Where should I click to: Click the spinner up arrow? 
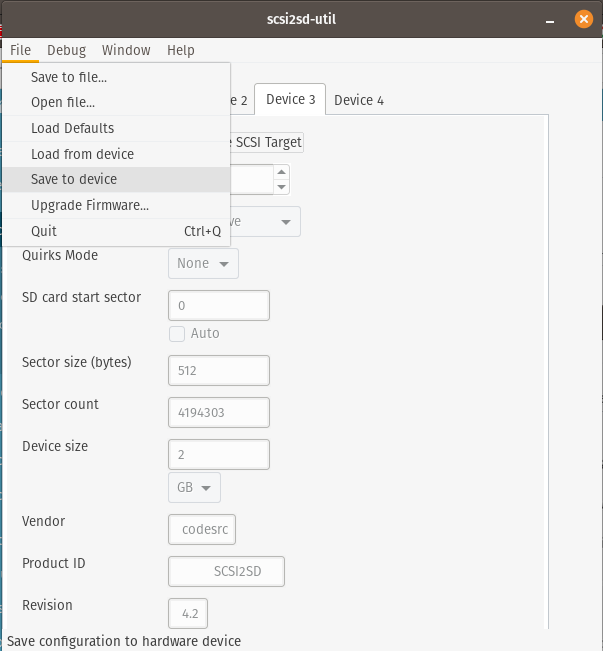[282, 172]
